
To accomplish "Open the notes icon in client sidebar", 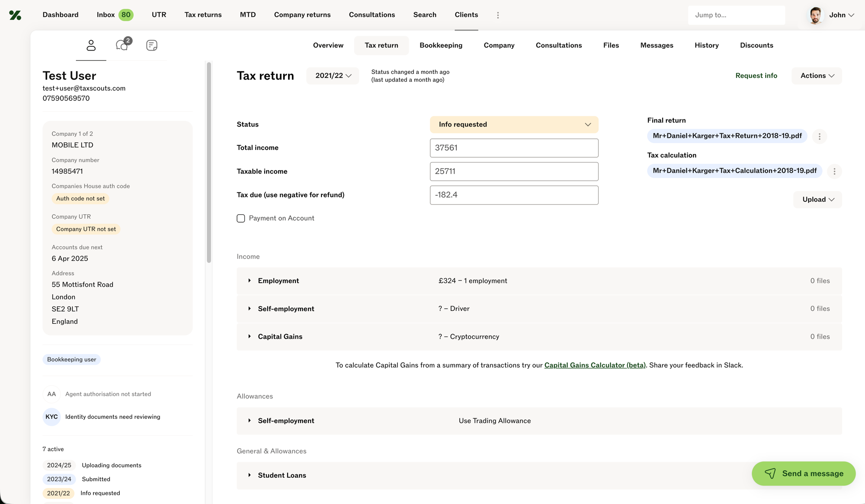I will 152,45.
